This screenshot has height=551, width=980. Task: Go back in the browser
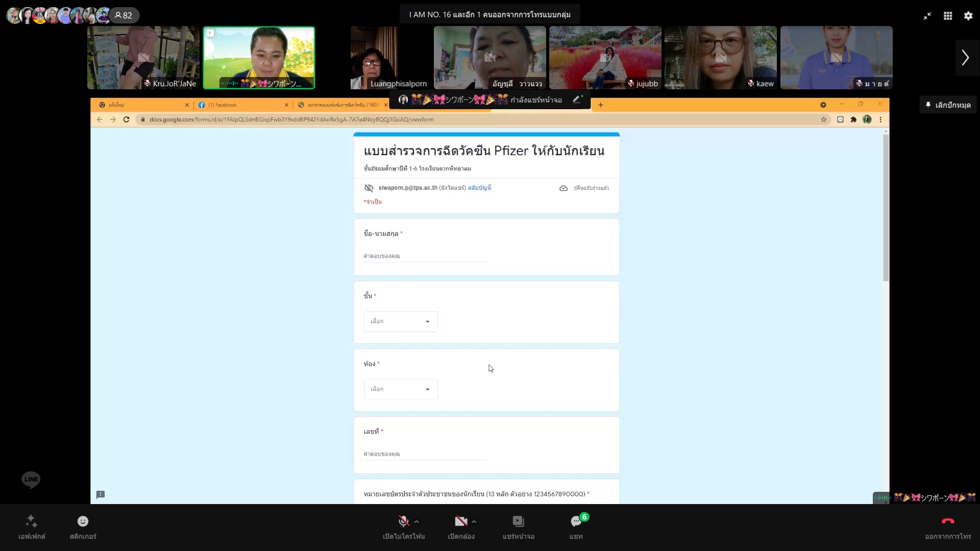100,119
